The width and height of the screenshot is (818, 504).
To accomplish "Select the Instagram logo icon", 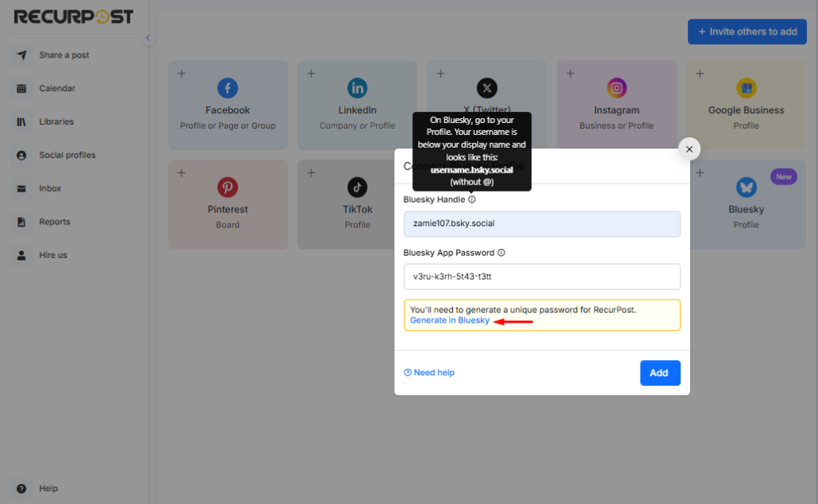I will tap(617, 88).
